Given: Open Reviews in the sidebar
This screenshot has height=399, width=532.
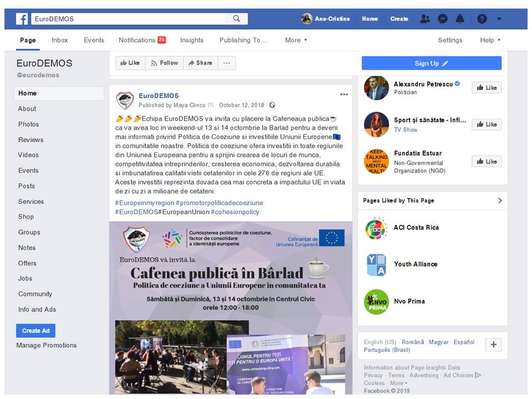Looking at the screenshot, I should 31,140.
